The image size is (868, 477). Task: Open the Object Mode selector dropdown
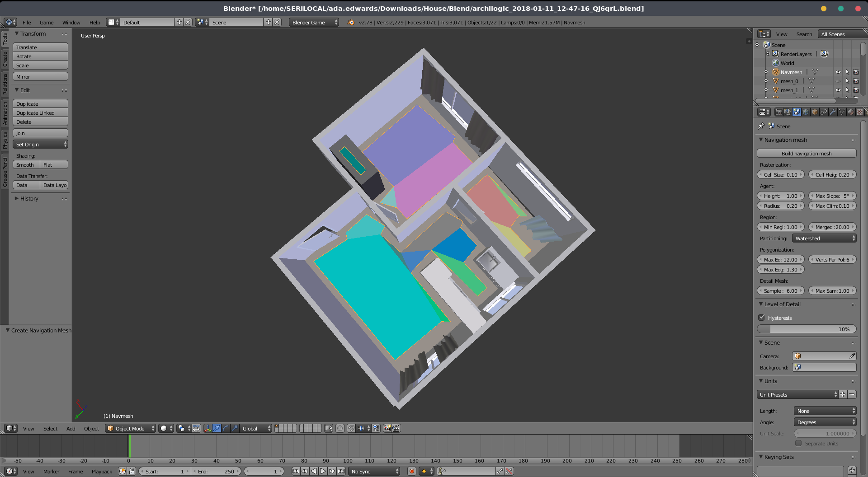click(130, 428)
